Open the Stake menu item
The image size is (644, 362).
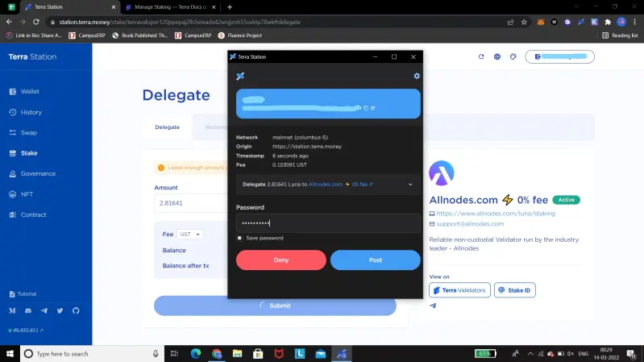point(29,153)
